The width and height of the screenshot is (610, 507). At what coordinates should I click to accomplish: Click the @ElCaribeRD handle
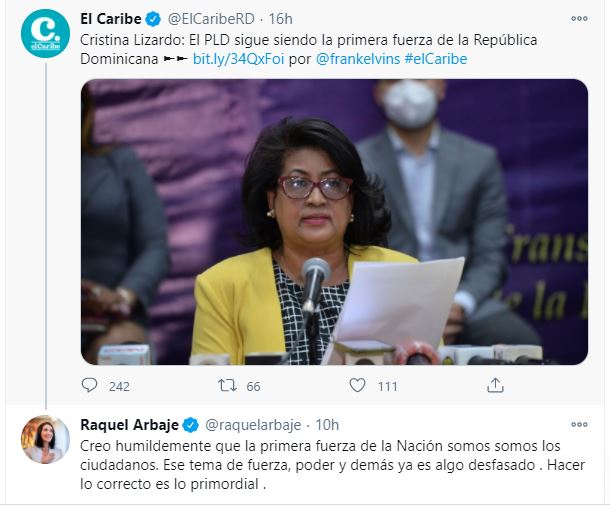click(x=211, y=19)
